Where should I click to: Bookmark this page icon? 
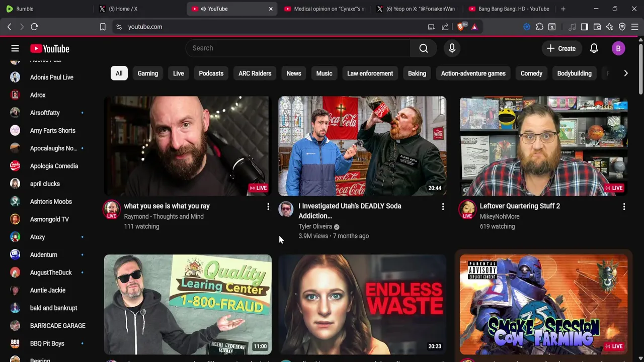tap(103, 27)
